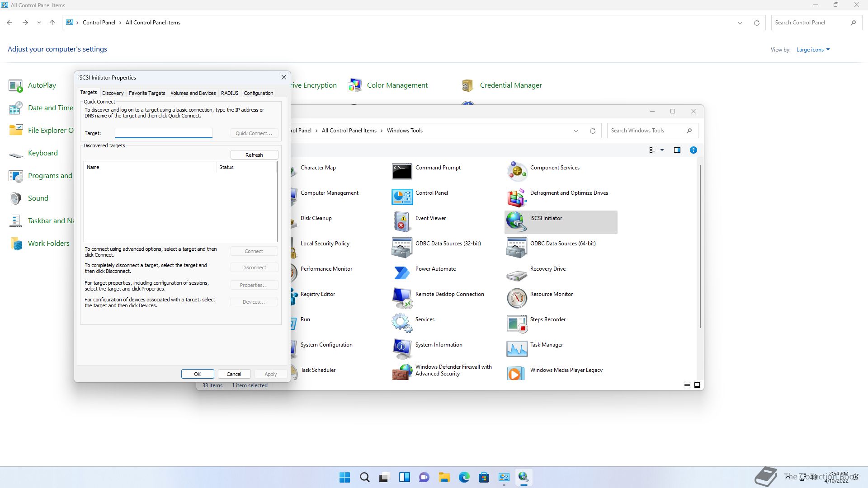Click Control Panel breadcrumb in main address bar
Screen dimensions: 868x488
coord(99,23)
